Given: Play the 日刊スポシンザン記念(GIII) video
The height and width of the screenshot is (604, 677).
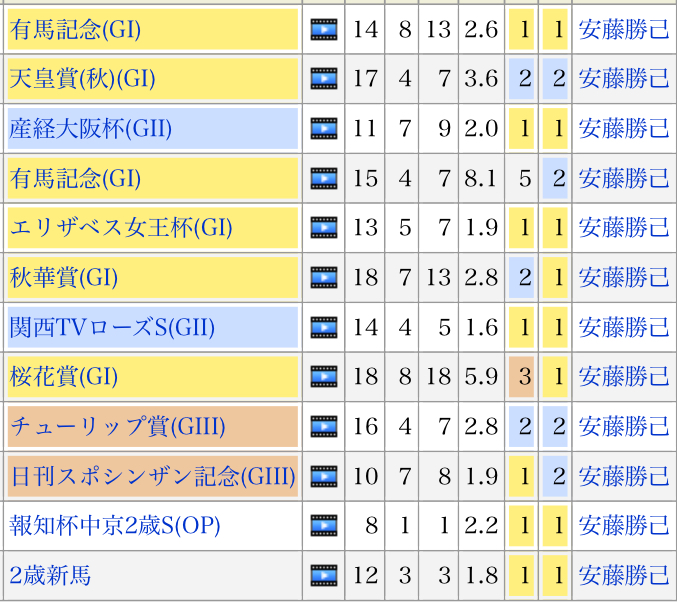Looking at the screenshot, I should point(323,476).
